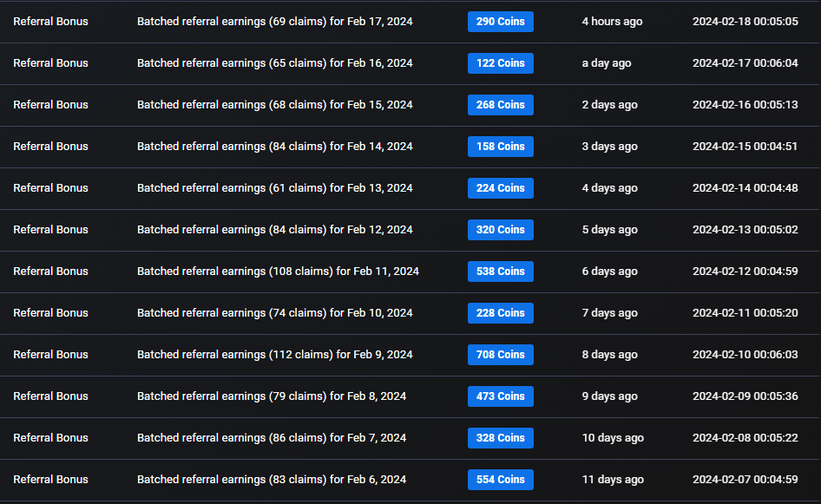Click Referral Bonus in the 268 Coins row
Screen dimensions: 821x504
point(51,105)
